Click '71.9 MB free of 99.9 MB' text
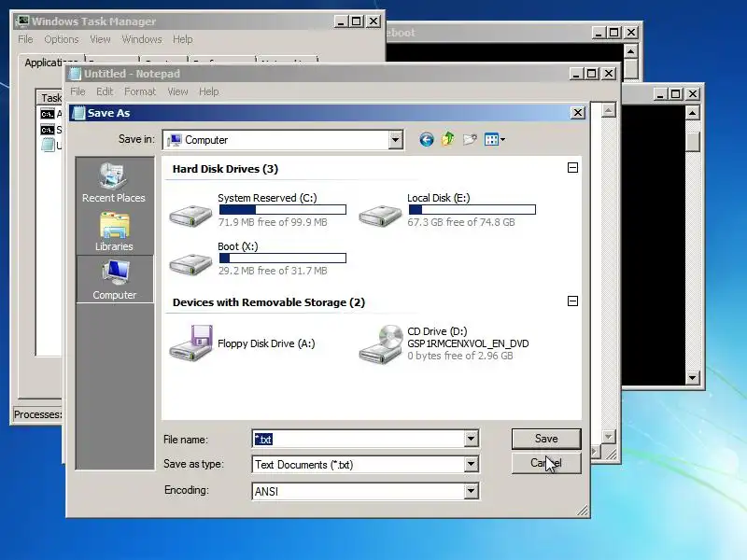The image size is (747, 560). pyautogui.click(x=273, y=222)
